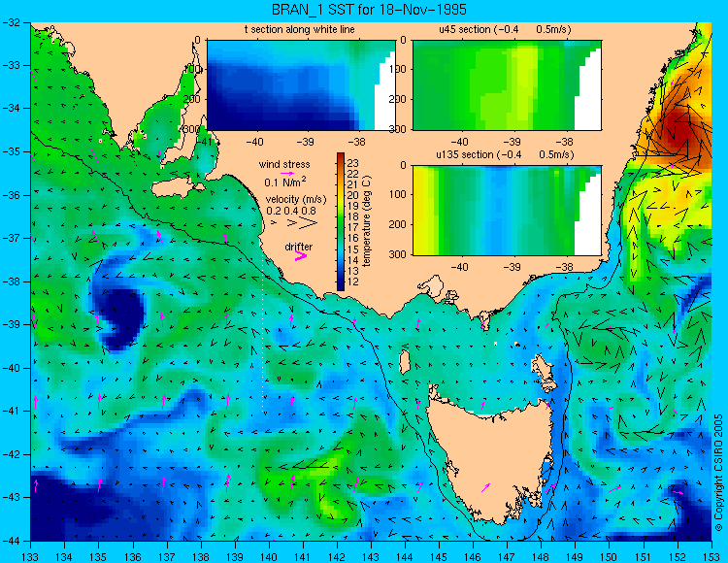This screenshot has height=563, width=728.
Task: Click the 'wind stress' legend label
Action: [284, 164]
